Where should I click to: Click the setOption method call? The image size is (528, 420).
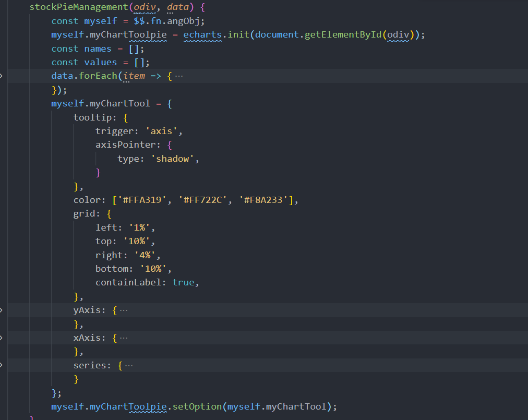point(197,407)
